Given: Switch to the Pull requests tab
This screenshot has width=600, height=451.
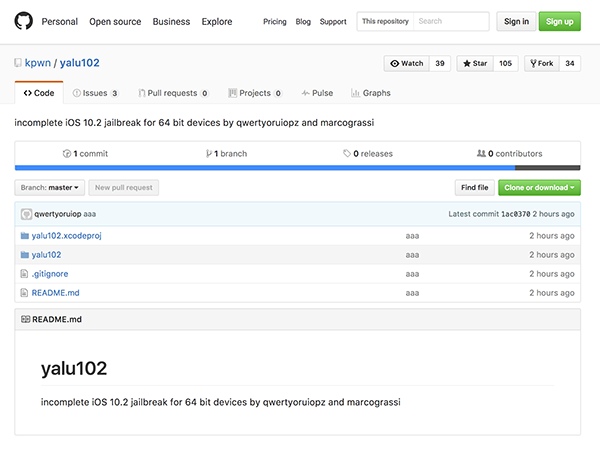Looking at the screenshot, I should [172, 93].
